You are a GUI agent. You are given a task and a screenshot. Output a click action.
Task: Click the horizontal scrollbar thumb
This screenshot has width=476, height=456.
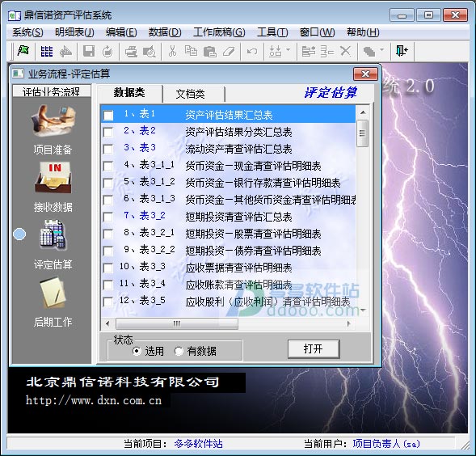coord(177,324)
